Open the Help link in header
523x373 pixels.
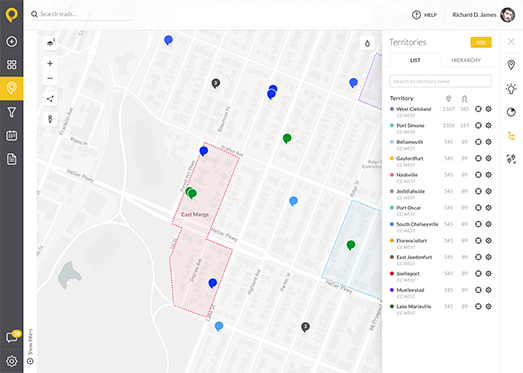[425, 15]
